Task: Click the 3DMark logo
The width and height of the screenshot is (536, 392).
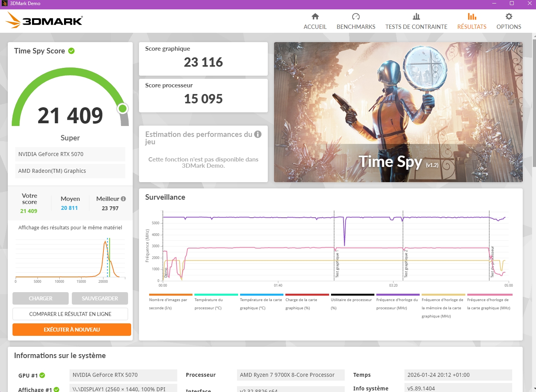Action: pos(44,20)
